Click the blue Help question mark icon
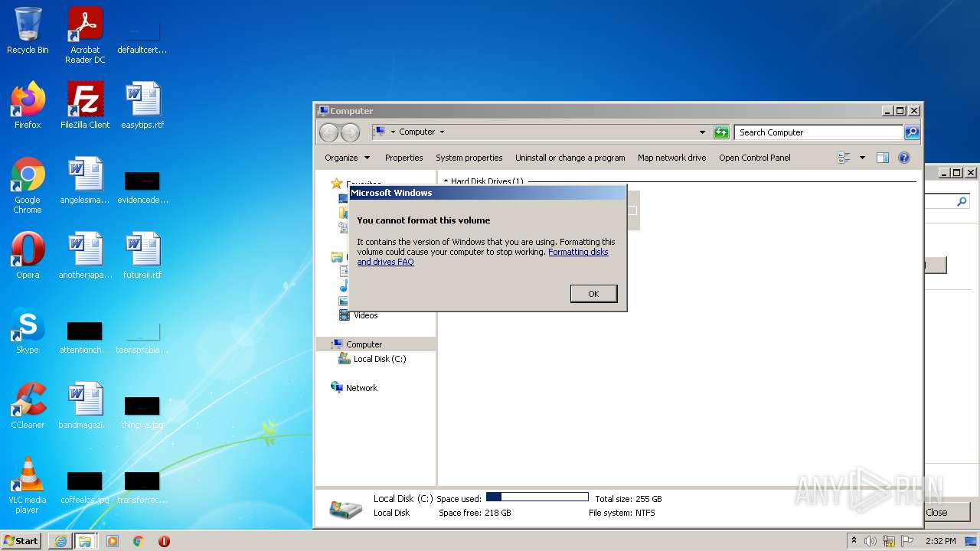The image size is (980, 551). click(x=904, y=158)
